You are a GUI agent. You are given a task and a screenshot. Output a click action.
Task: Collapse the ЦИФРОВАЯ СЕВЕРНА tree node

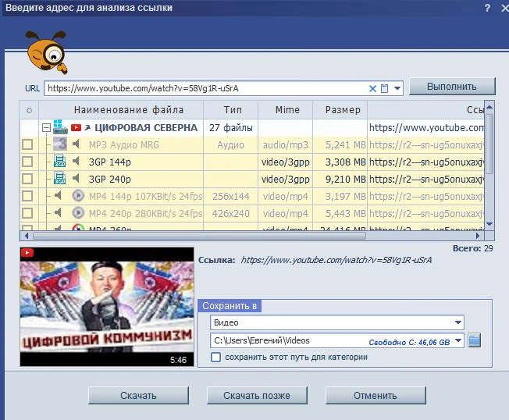pyautogui.click(x=46, y=128)
